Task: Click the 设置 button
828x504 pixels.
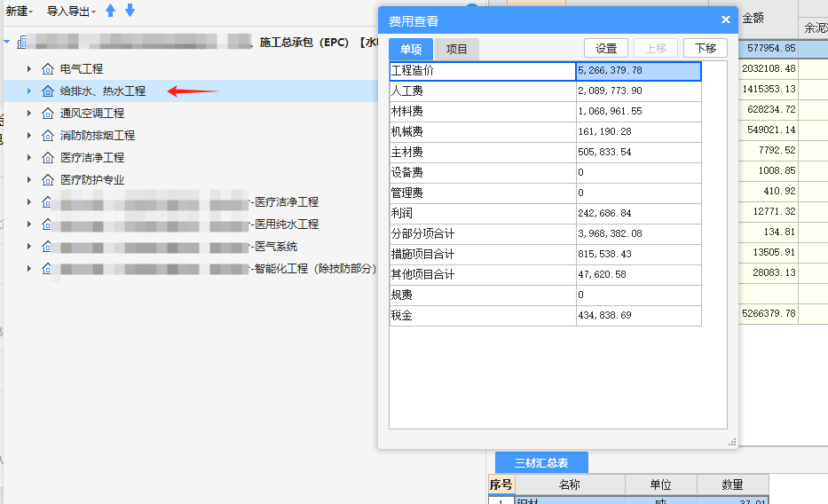Action: pyautogui.click(x=606, y=49)
